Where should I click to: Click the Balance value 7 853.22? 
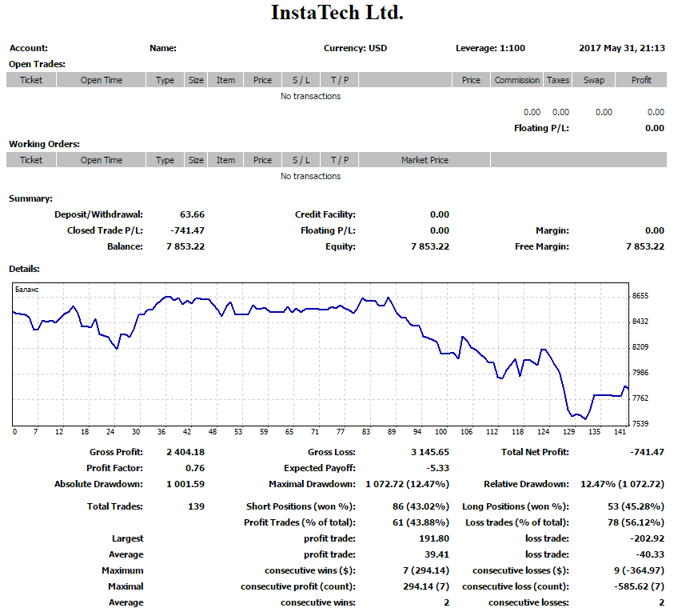point(185,246)
